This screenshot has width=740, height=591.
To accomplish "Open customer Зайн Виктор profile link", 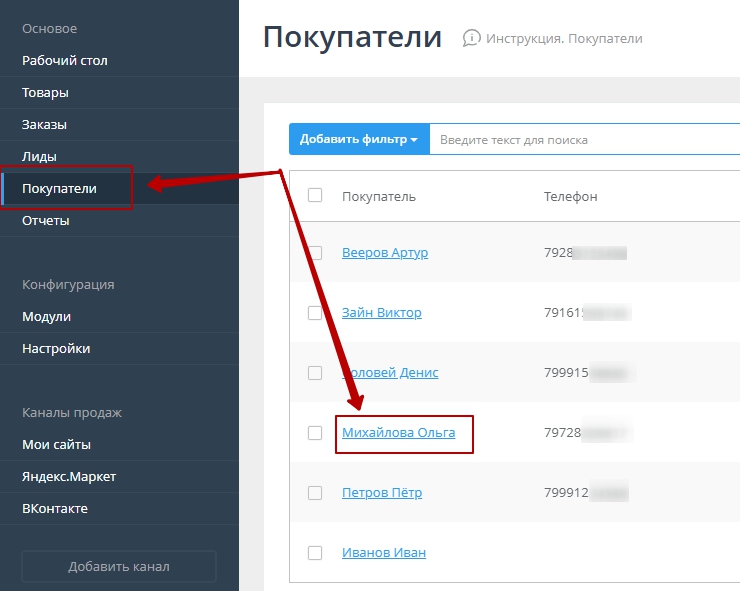I will (x=381, y=313).
